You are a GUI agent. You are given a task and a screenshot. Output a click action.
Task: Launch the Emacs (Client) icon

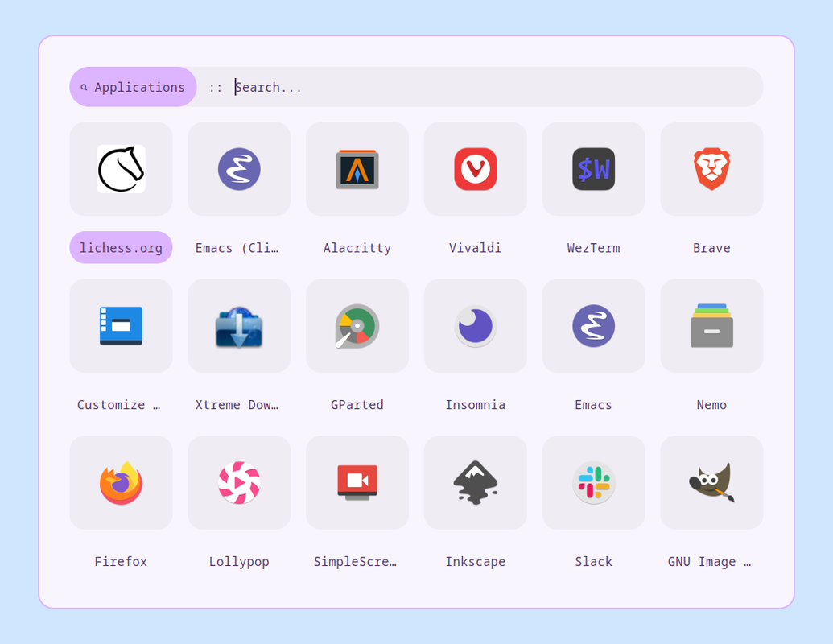pos(239,169)
